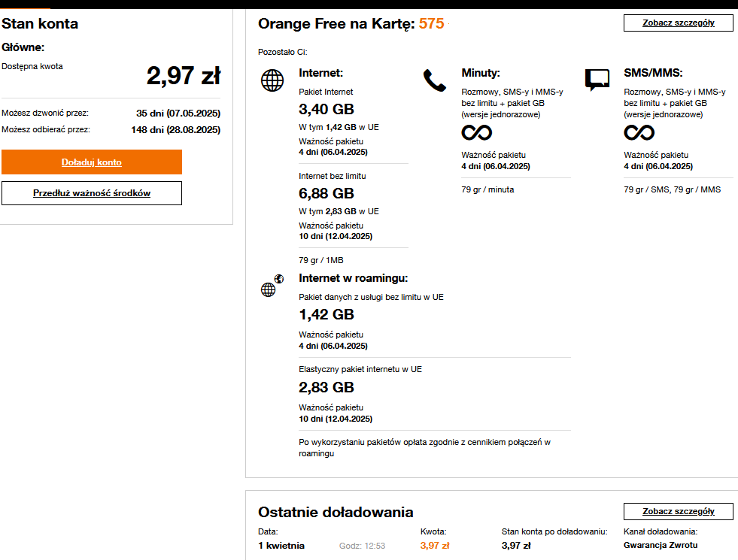Click the 79 gr / SMS, 79 gr / MMS rate
The width and height of the screenshot is (738, 560).
tap(672, 189)
